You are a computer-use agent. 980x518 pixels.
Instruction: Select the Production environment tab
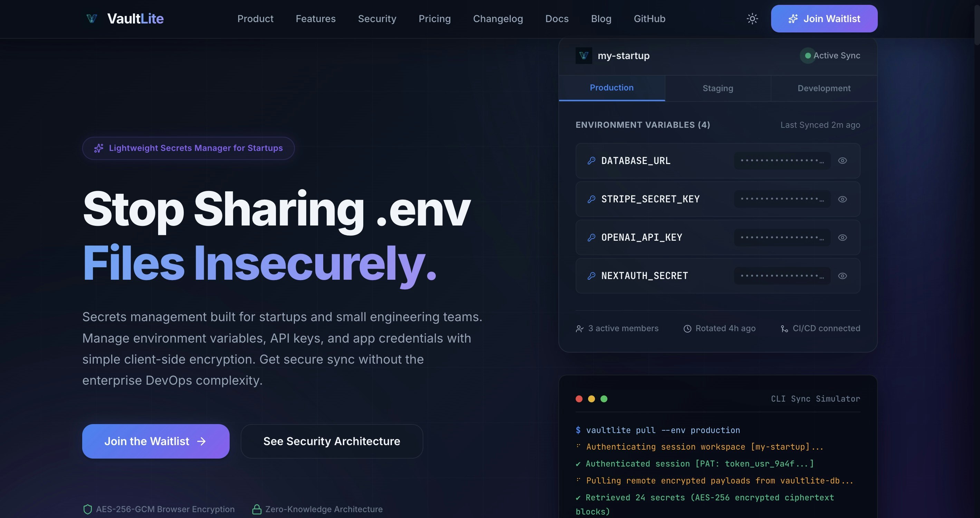(x=612, y=88)
